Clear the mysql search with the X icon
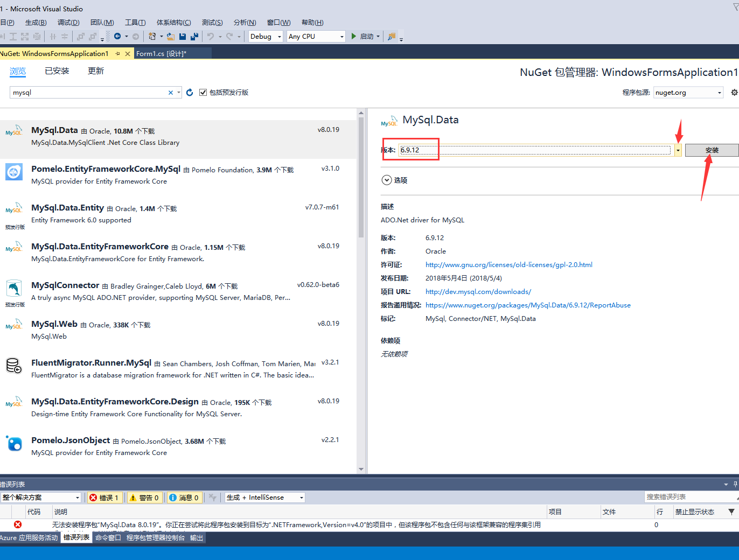The width and height of the screenshot is (739, 560). (170, 92)
